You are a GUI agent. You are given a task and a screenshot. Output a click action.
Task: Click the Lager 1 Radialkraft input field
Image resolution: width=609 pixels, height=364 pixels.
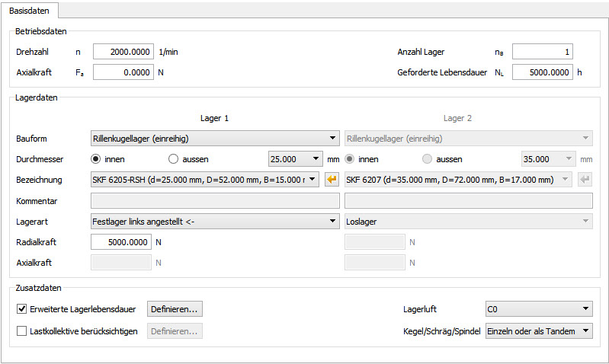[121, 241]
